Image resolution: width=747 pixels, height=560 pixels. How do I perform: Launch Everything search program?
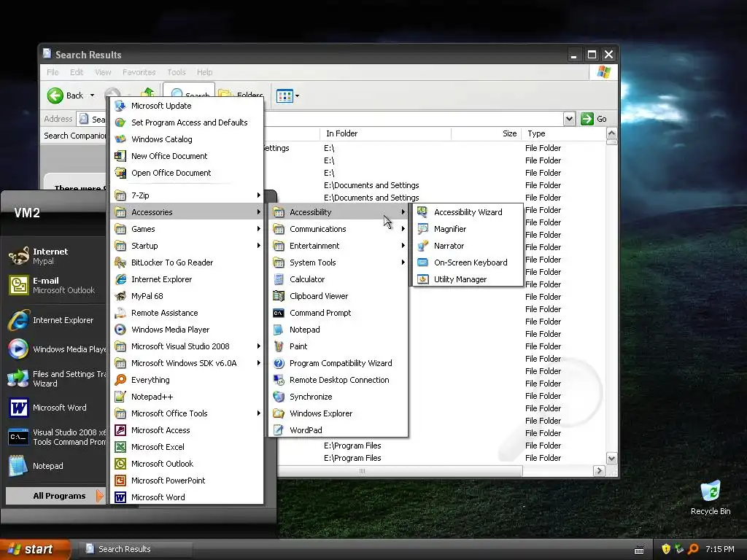187,380
